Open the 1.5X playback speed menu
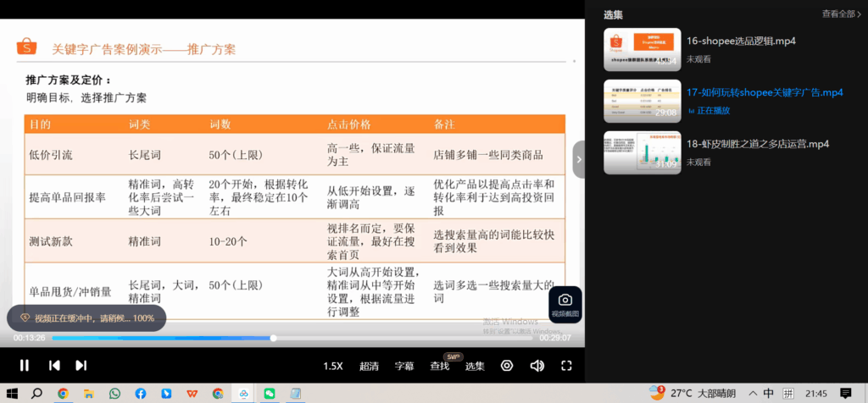 coord(332,366)
